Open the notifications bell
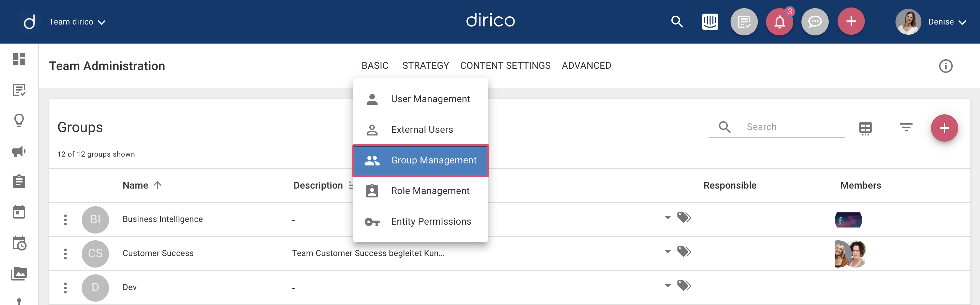 pos(780,22)
